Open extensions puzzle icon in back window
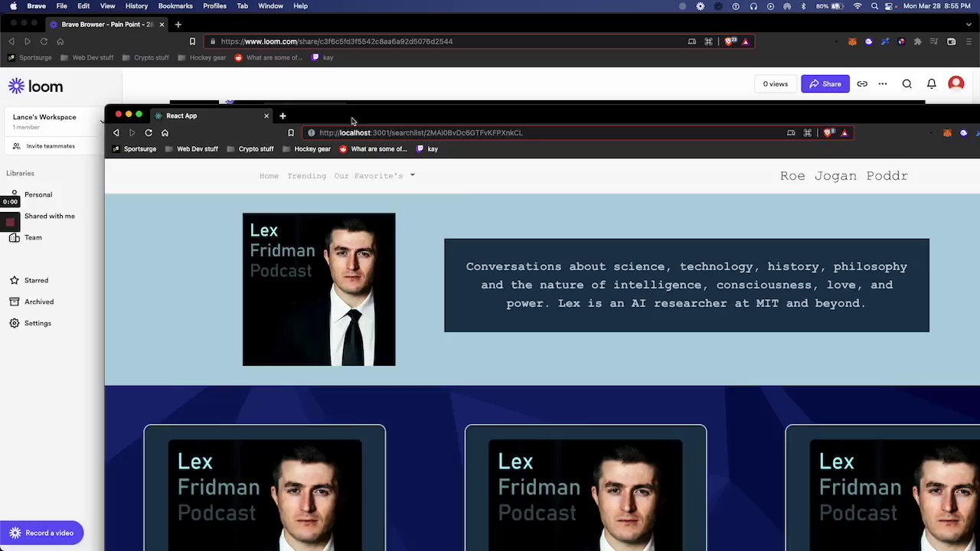980x551 pixels. [917, 41]
